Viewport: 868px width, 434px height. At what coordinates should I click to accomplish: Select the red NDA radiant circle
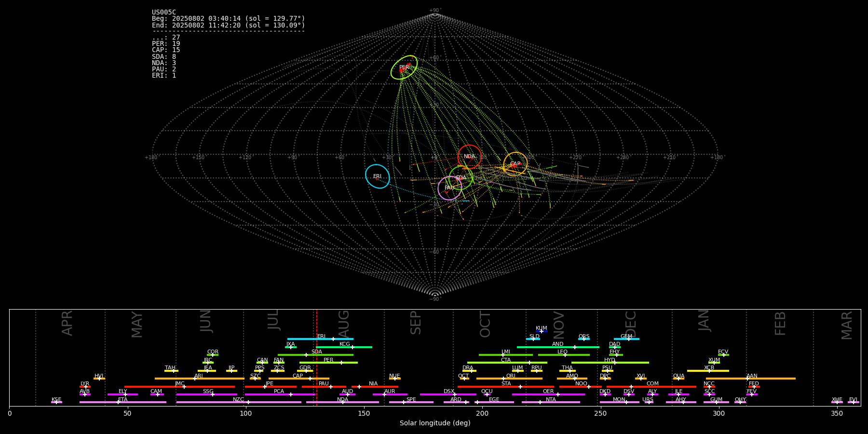(469, 156)
